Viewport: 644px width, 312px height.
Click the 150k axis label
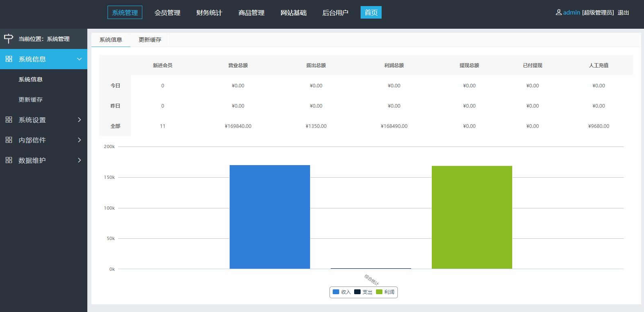coord(109,177)
